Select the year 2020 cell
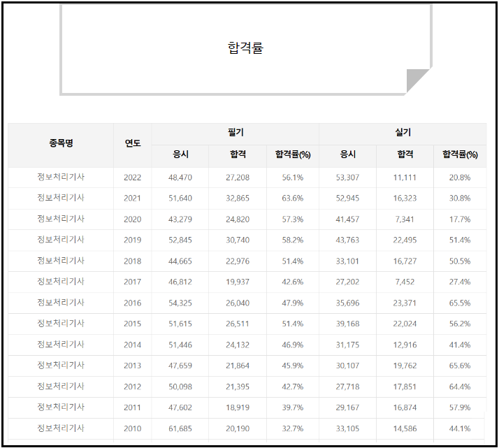Screen dimensions: 499x448 pos(132,219)
